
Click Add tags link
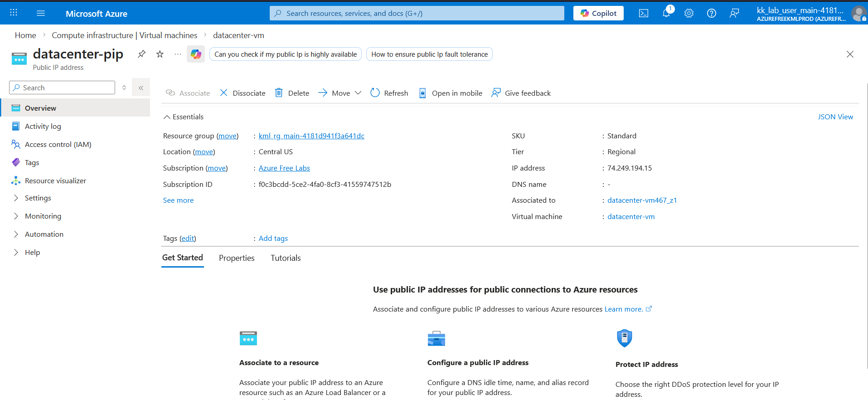273,239
